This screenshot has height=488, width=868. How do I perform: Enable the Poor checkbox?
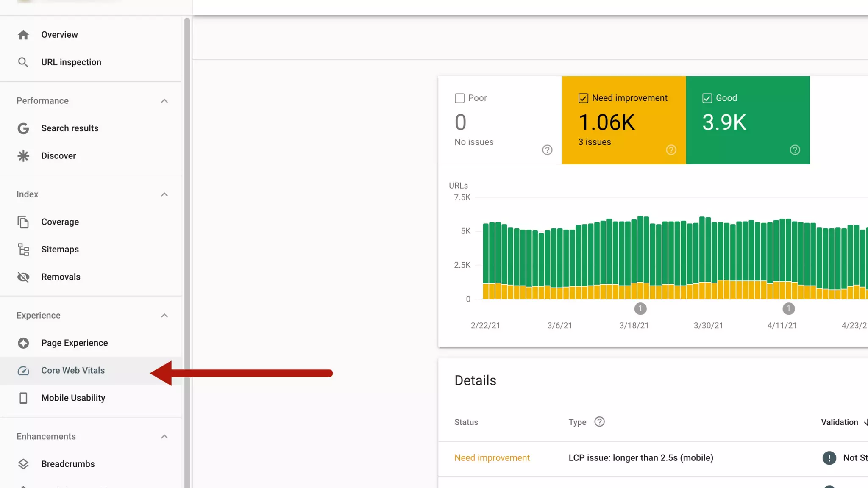(459, 98)
